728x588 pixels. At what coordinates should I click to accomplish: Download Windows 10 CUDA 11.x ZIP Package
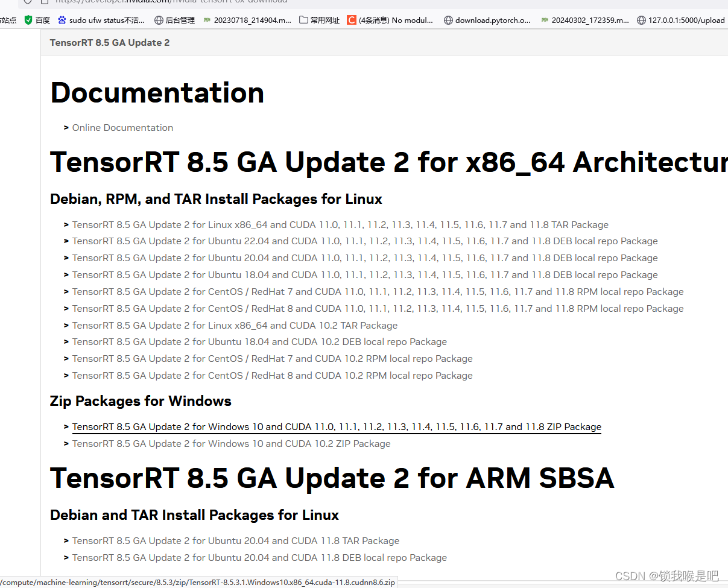click(337, 427)
